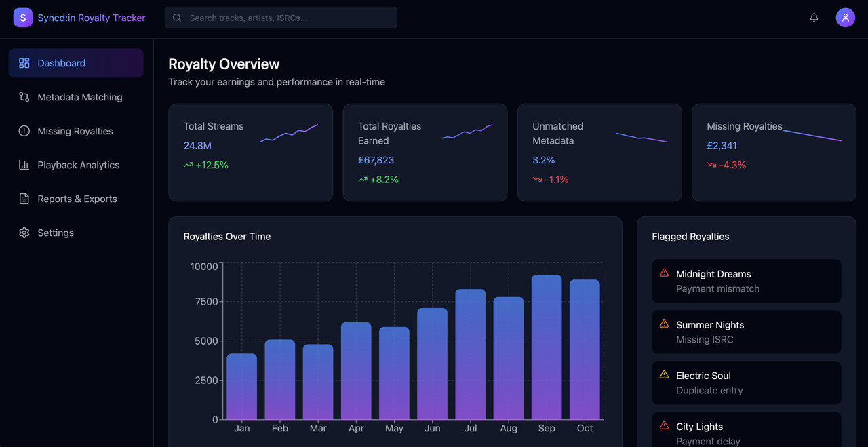This screenshot has height=447, width=868.
Task: Click the Reports & Exports document icon
Action: pyautogui.click(x=24, y=199)
